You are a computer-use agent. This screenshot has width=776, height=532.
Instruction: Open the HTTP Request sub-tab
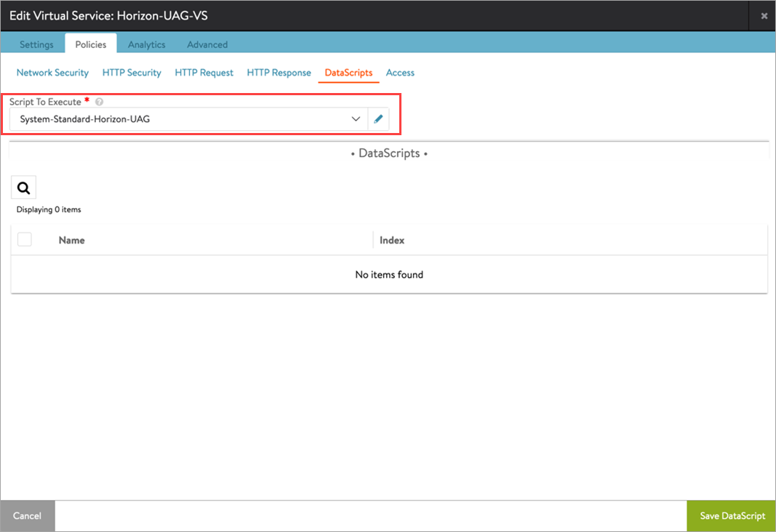coord(204,73)
